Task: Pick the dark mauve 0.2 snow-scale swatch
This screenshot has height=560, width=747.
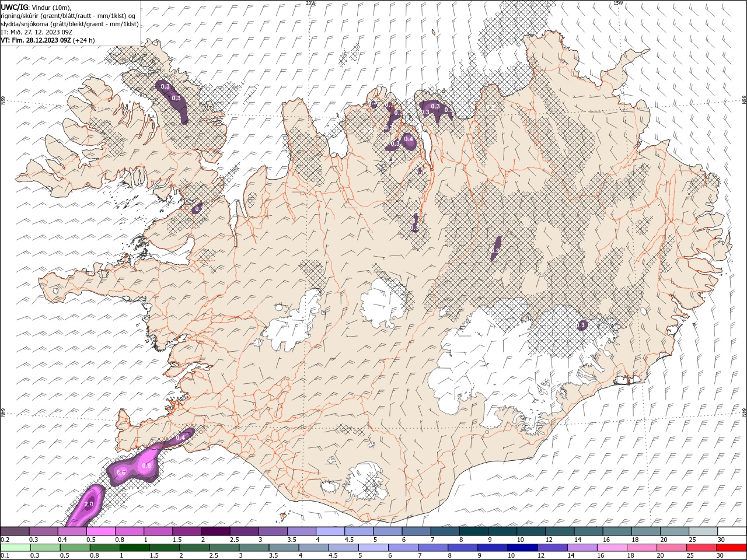Action: (x=15, y=531)
